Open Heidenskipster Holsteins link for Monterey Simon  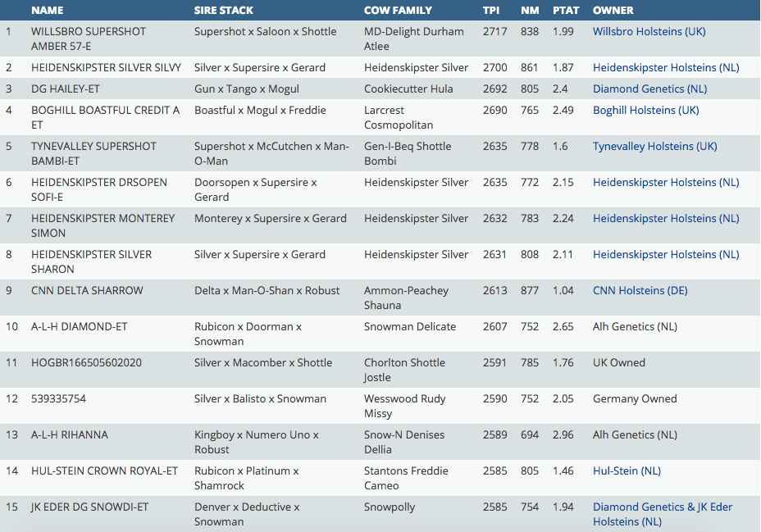pos(666,218)
